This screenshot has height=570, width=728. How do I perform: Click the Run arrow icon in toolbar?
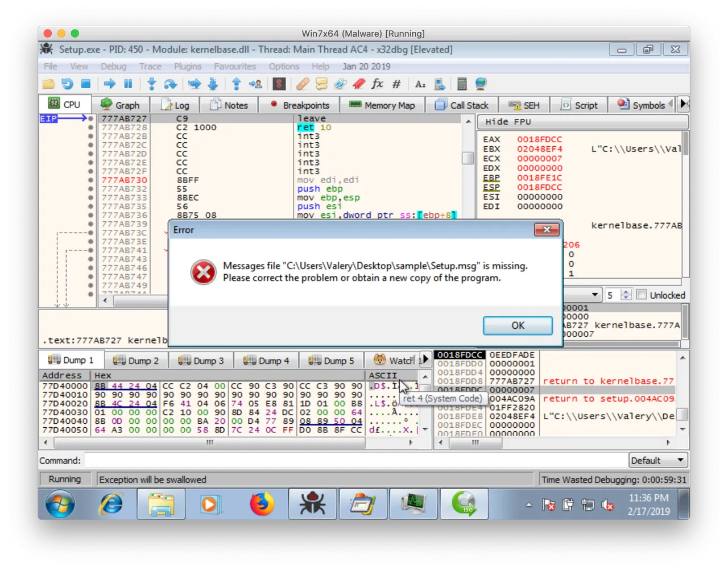click(x=110, y=84)
